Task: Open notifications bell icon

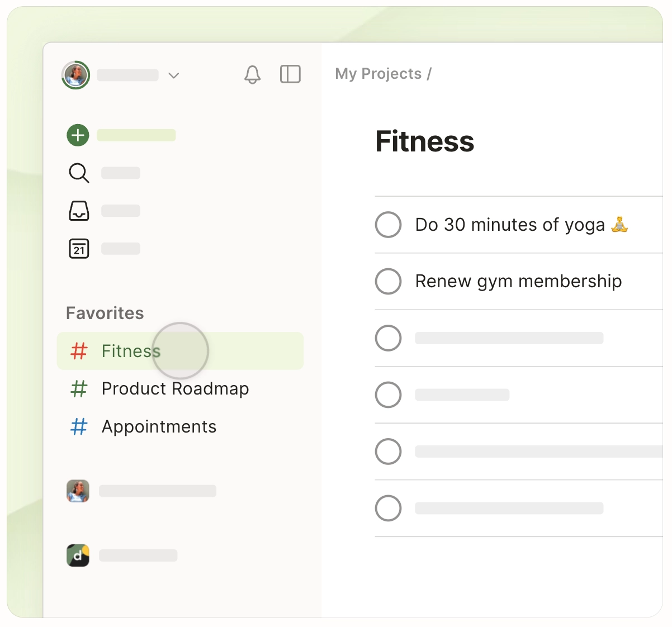Action: [252, 74]
